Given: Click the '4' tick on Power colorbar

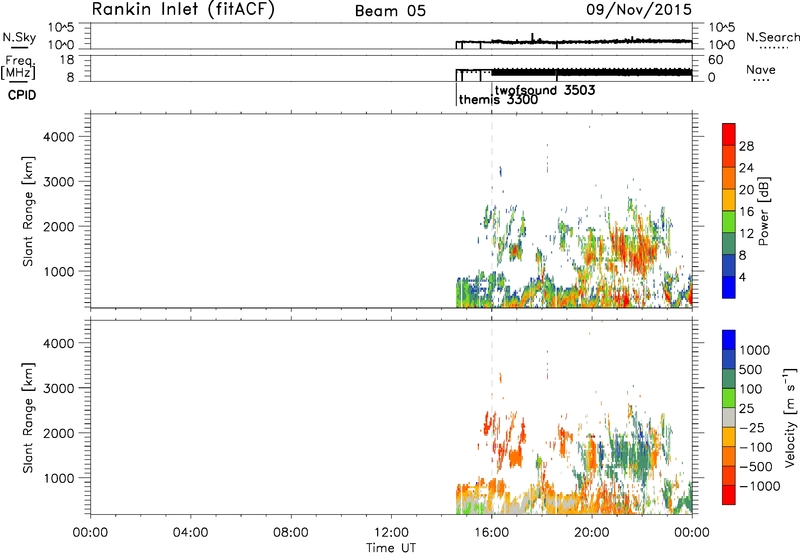Looking at the screenshot, I should [x=742, y=277].
